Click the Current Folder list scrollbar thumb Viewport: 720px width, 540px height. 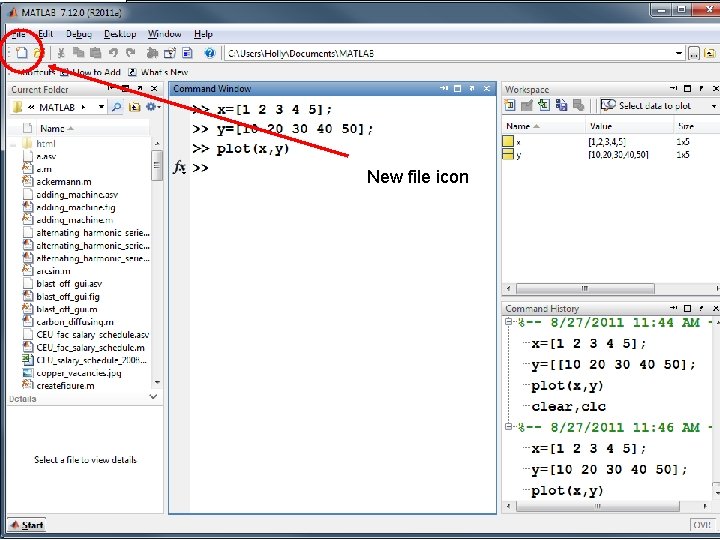tap(157, 165)
